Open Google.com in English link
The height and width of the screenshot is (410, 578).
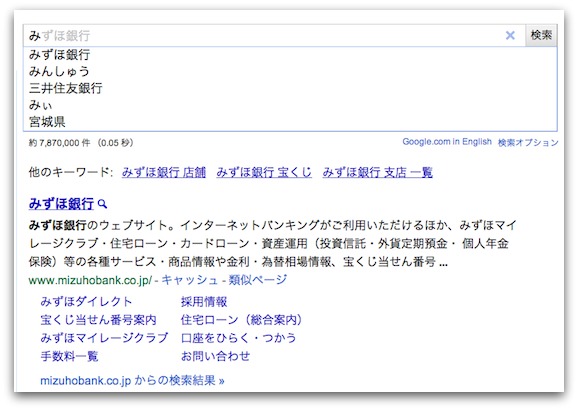pyautogui.click(x=447, y=142)
